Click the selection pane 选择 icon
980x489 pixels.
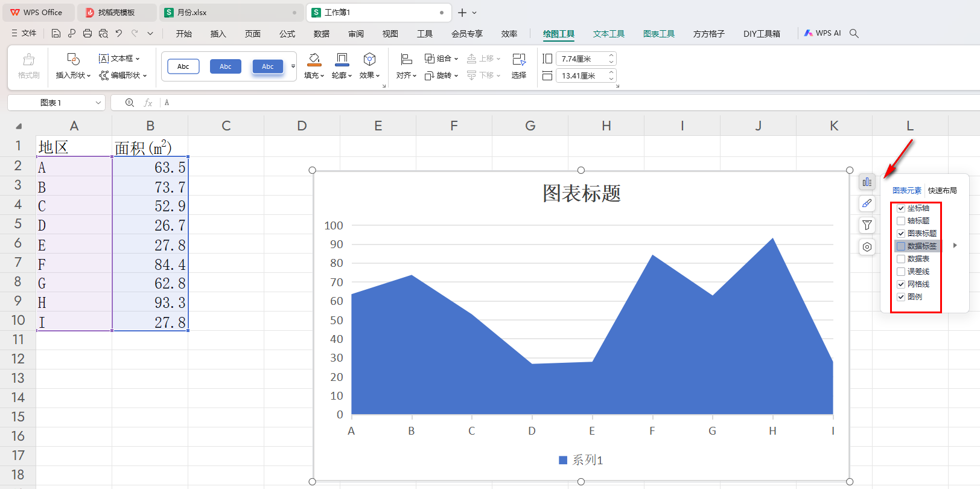[x=519, y=59]
